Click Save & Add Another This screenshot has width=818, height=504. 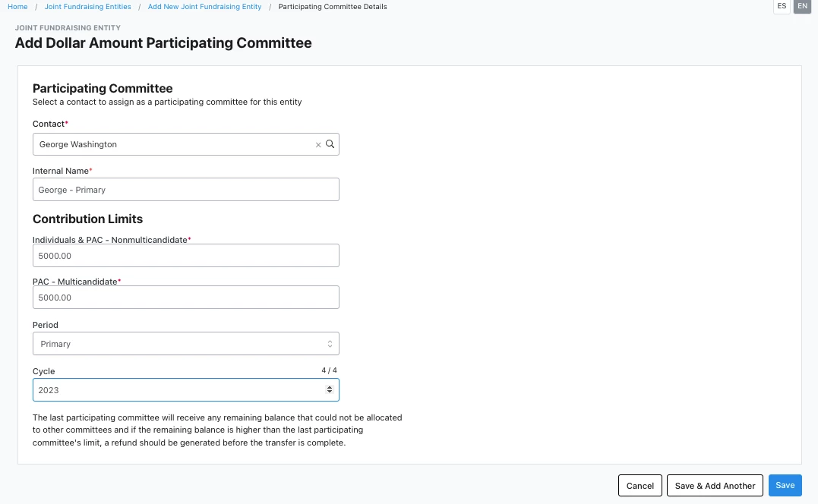714,485
